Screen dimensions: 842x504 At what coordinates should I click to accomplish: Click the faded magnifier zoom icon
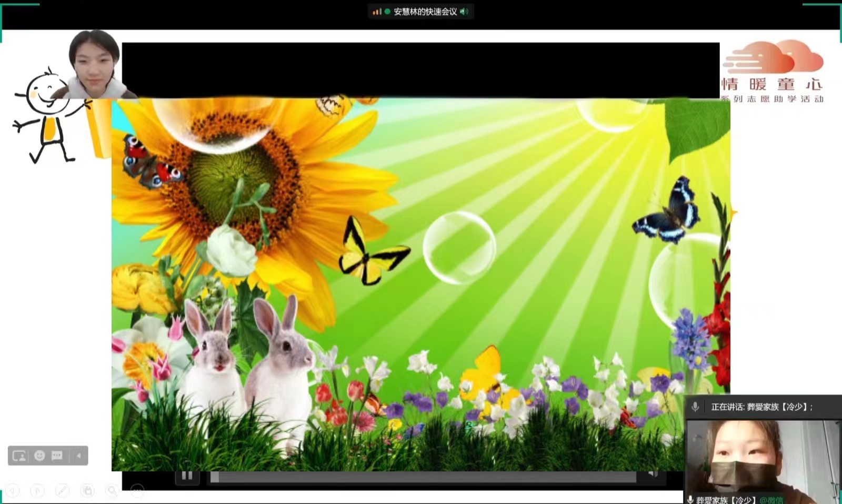(x=112, y=491)
